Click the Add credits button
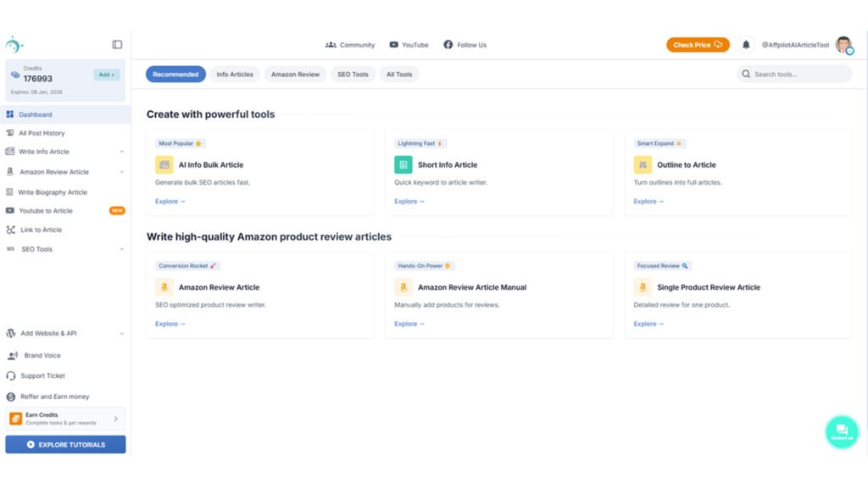The image size is (868, 488). tap(107, 75)
